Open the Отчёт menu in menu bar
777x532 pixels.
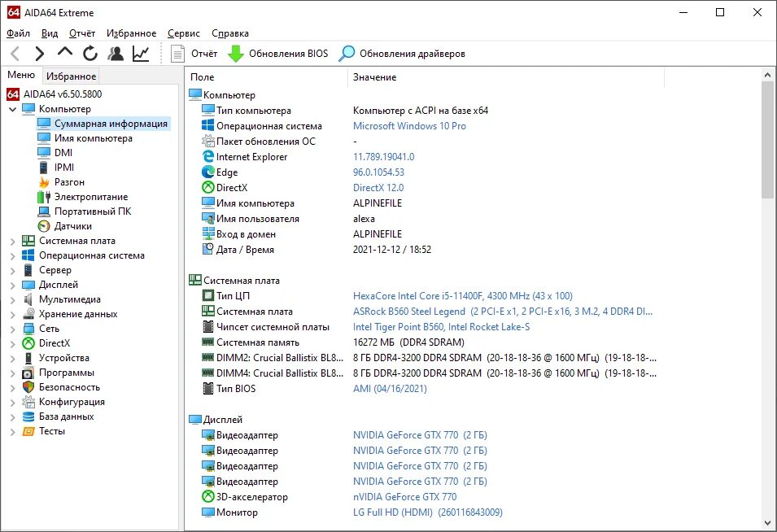click(82, 33)
